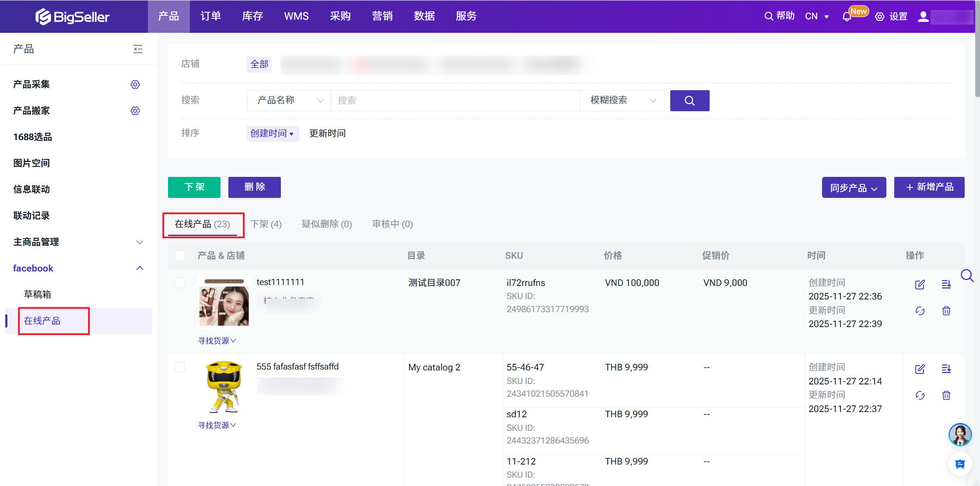Tick the checkbox for test1111111 product
980x486 pixels.
point(180,283)
